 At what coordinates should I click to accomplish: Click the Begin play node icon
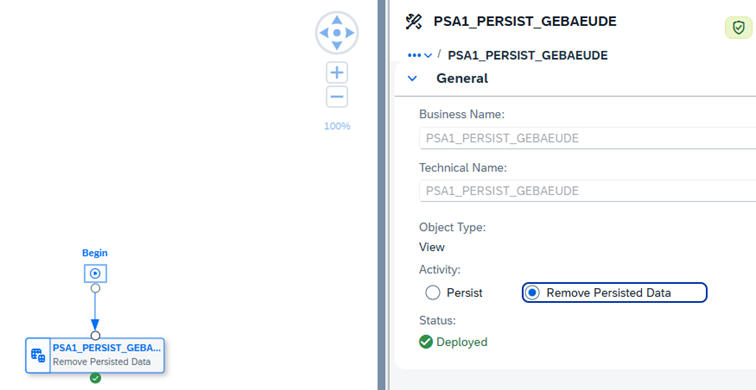(95, 273)
